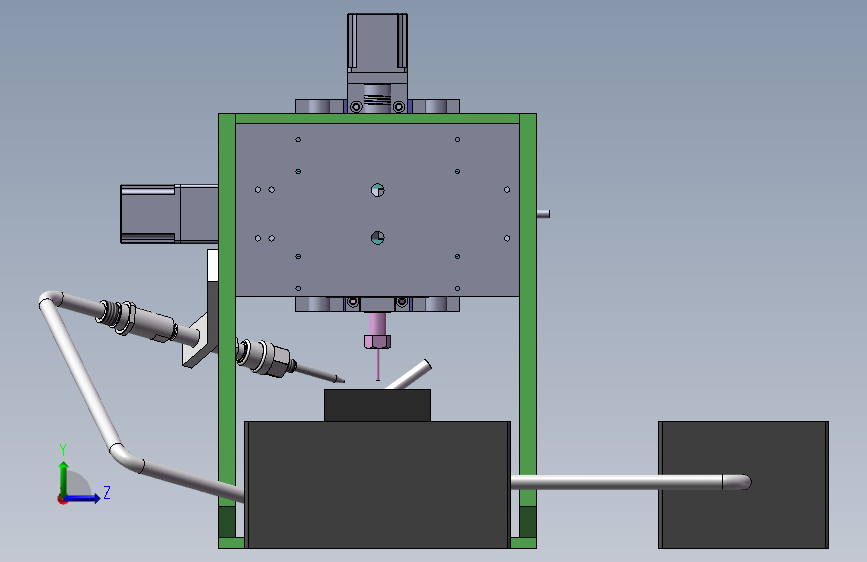Select the lower center hole in gray plate
867x562 pixels.
(x=378, y=238)
